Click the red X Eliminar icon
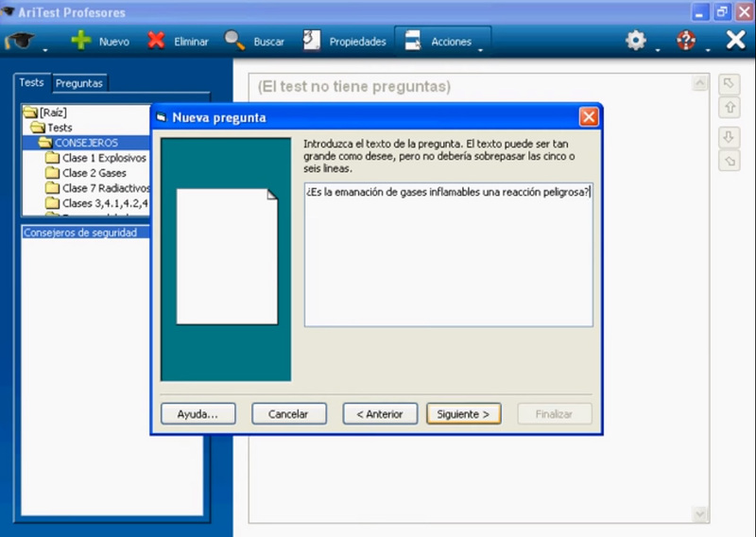 156,41
